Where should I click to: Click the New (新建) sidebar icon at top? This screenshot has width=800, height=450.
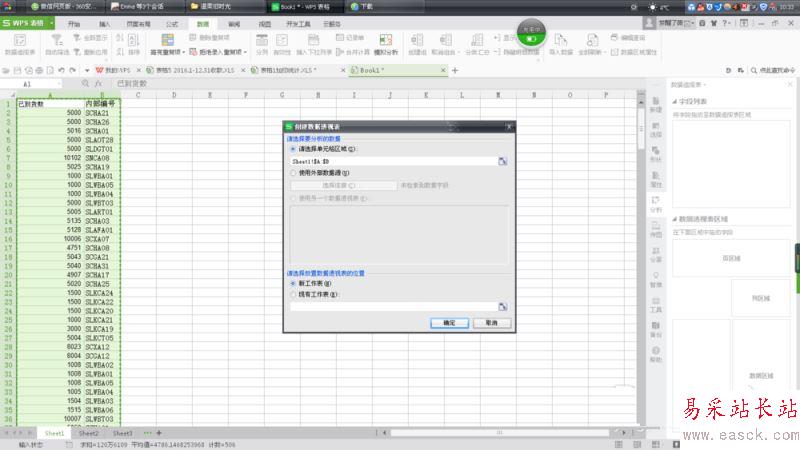656,105
